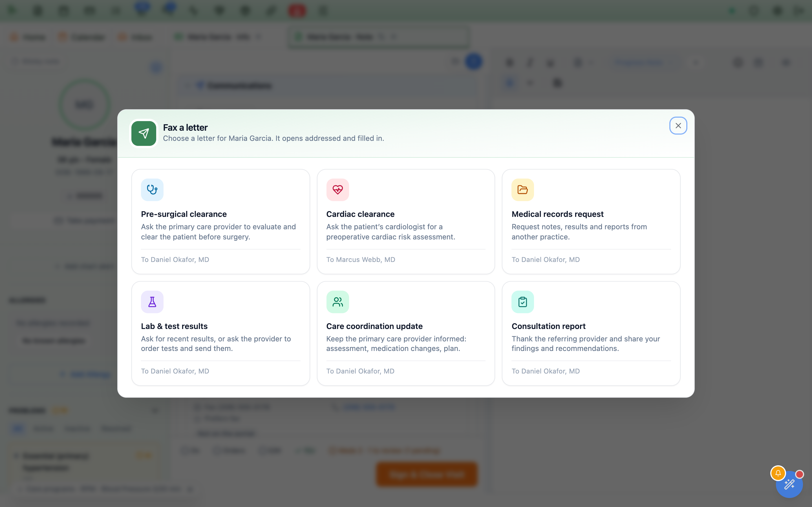The width and height of the screenshot is (812, 507).
Task: Click the Fax a letter heading
Action: pos(185,127)
